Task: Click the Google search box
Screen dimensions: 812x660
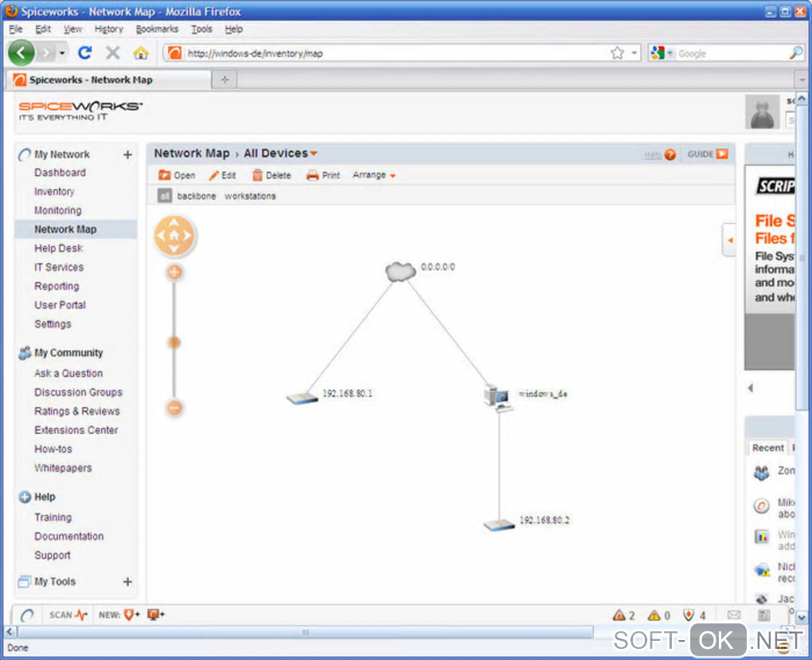Action: [x=732, y=53]
